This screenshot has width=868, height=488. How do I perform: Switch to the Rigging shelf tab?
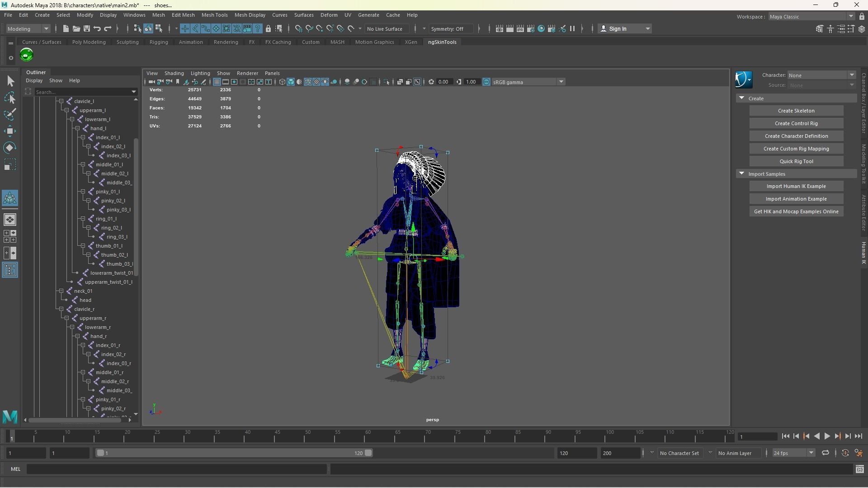point(159,42)
